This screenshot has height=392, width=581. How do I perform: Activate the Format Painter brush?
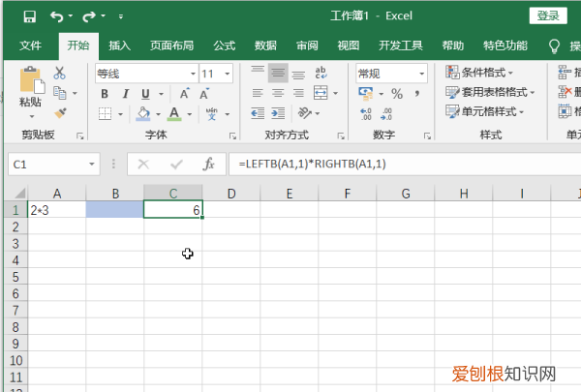click(x=60, y=112)
